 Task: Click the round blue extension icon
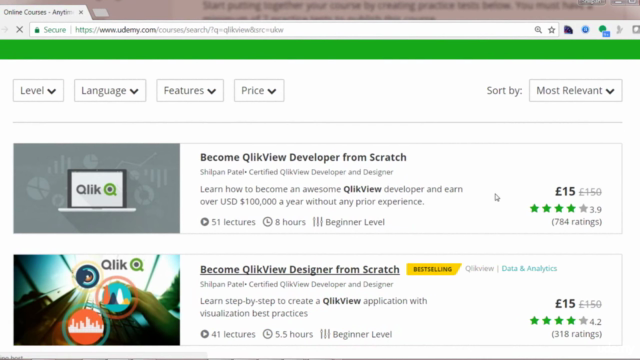(585, 30)
